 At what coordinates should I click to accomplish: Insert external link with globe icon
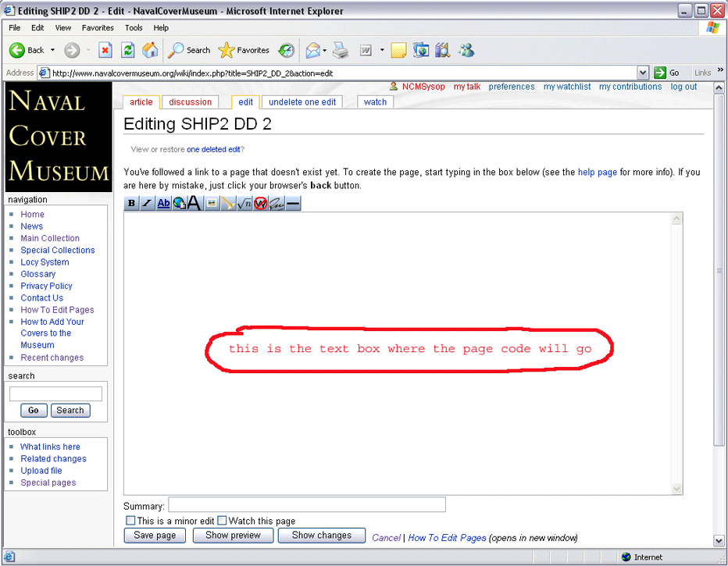179,204
